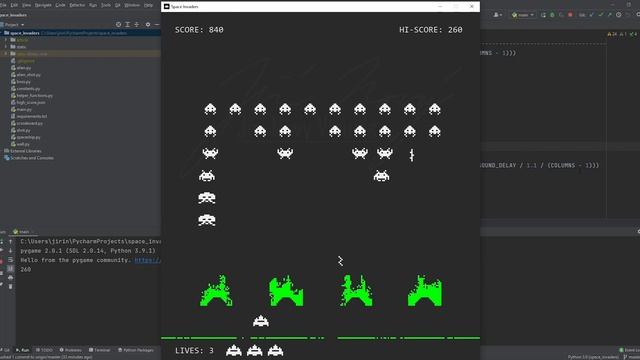Viewport: 640px width, 360px height.
Task: Open the Help menu in PyCharm
Action: point(149,5)
